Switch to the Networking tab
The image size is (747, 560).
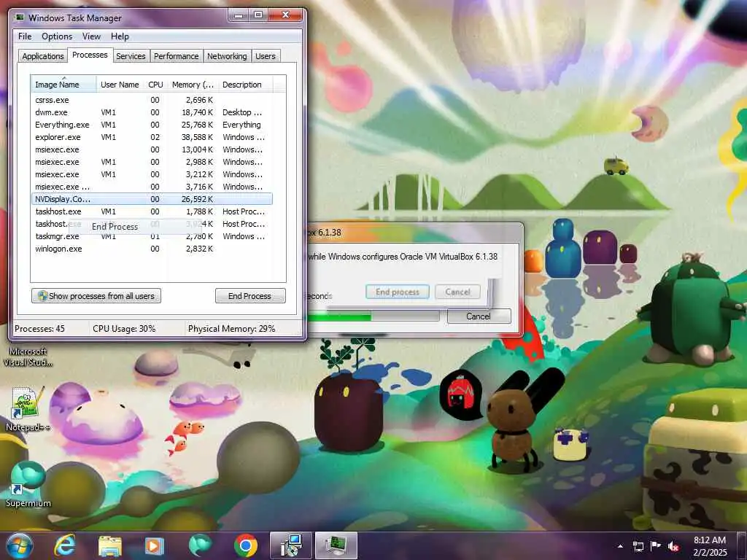click(x=227, y=55)
